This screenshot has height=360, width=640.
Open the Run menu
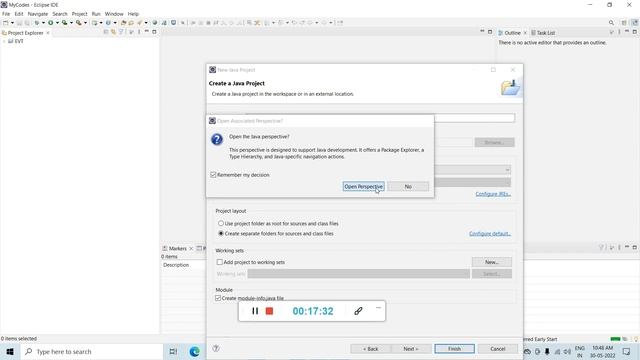(96, 14)
